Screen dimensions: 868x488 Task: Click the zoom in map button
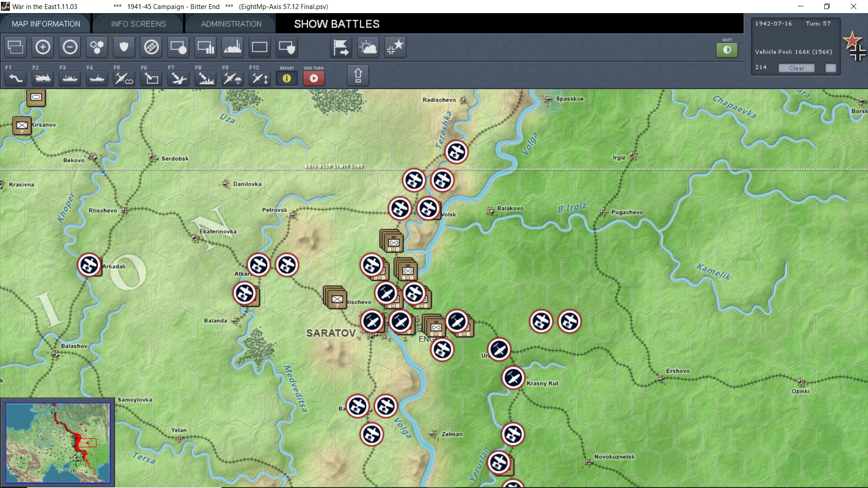42,47
